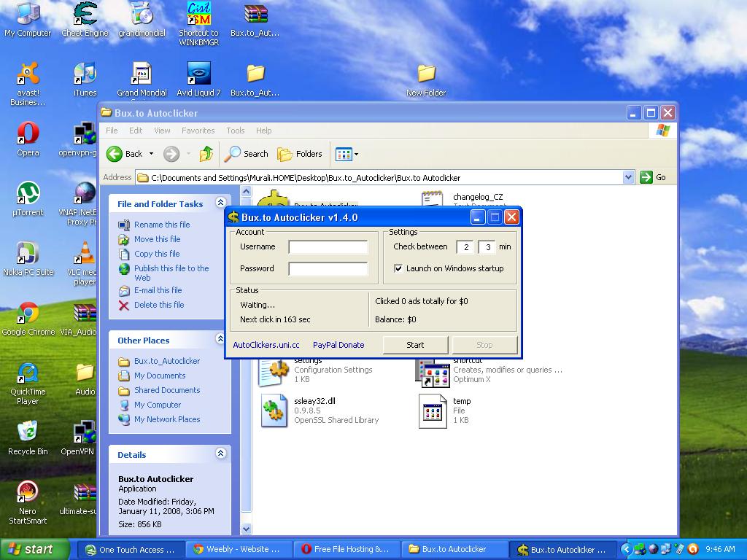
Task: Toggle the Folders pane button
Action: 300,154
